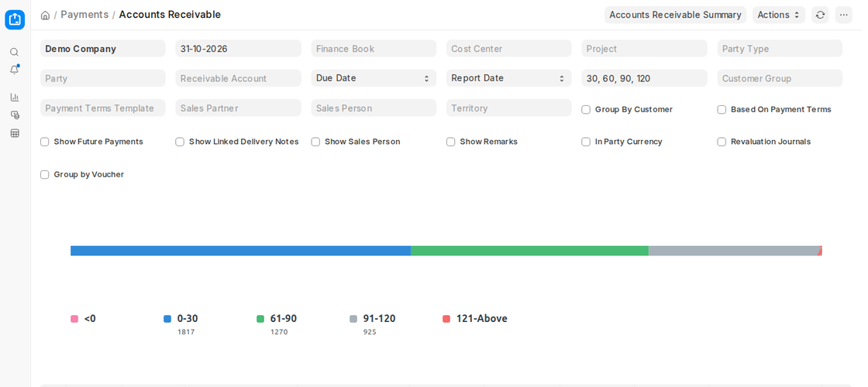Click the Sales Partner field
This screenshot has width=868, height=387.
[238, 108]
